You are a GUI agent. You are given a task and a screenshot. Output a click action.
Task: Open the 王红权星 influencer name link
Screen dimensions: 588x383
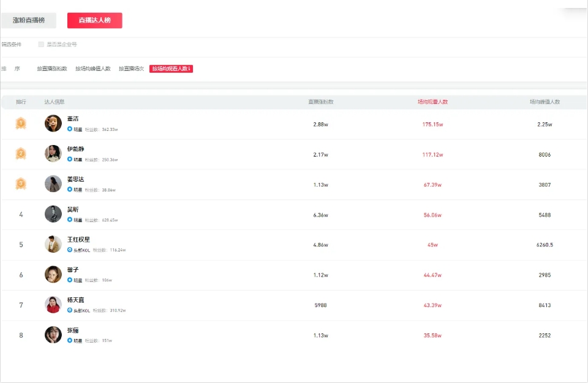click(x=78, y=239)
